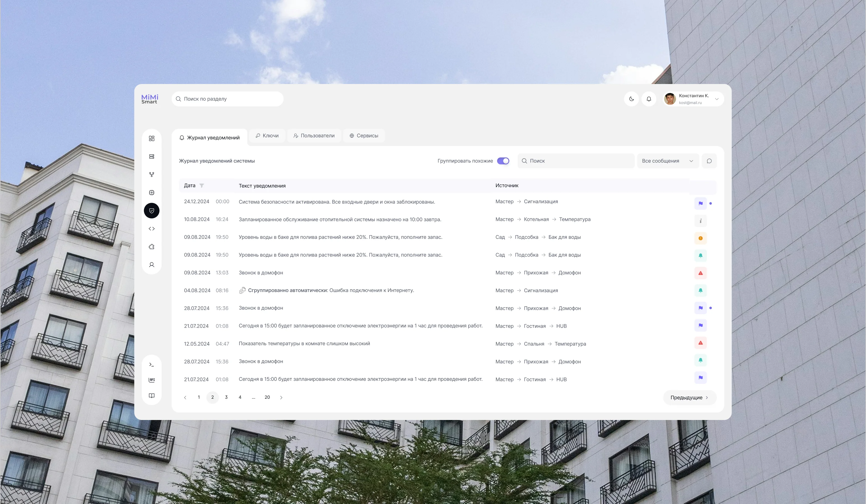866x504 pixels.
Task: Open the API icon in sidebar
Action: pos(152,380)
